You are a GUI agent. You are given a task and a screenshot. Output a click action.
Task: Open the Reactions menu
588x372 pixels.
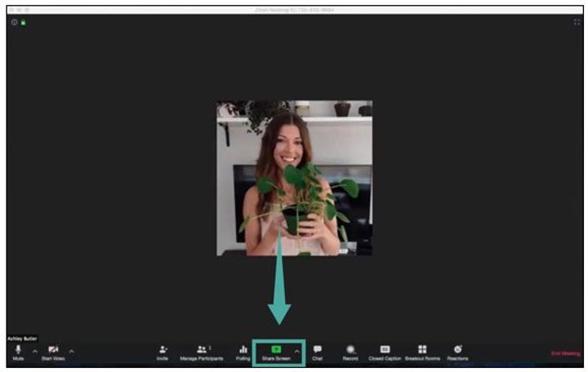[457, 351]
